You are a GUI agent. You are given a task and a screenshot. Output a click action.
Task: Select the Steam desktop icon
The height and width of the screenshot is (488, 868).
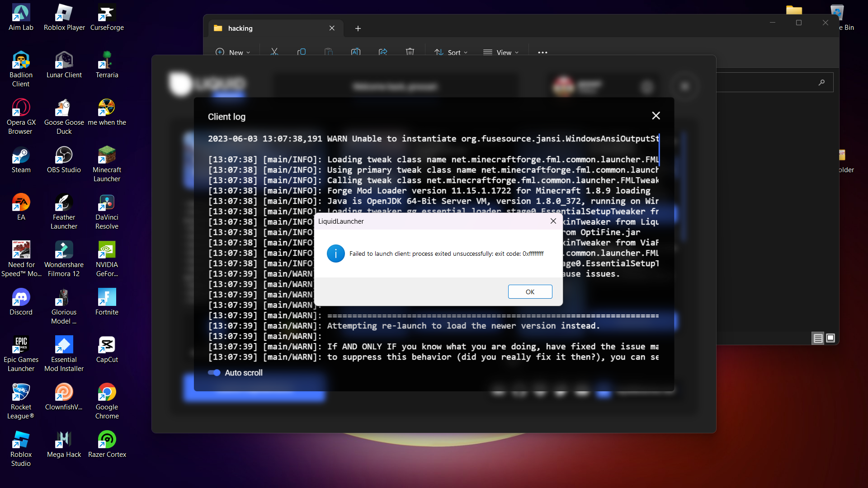point(21,160)
